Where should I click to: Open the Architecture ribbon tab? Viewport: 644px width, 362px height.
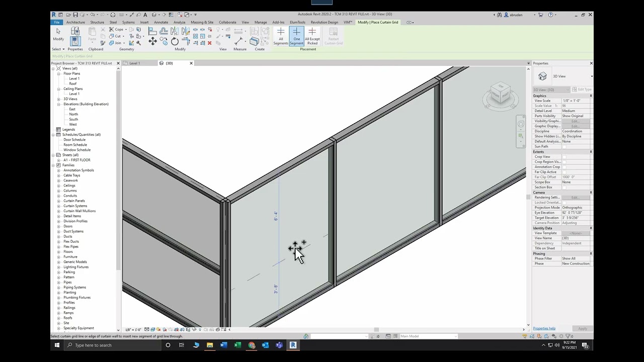tap(75, 22)
